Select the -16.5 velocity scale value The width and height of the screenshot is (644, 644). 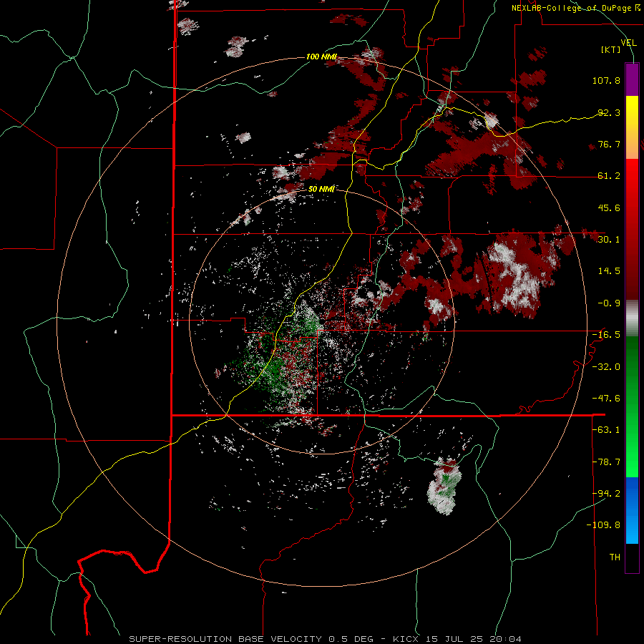click(x=606, y=335)
